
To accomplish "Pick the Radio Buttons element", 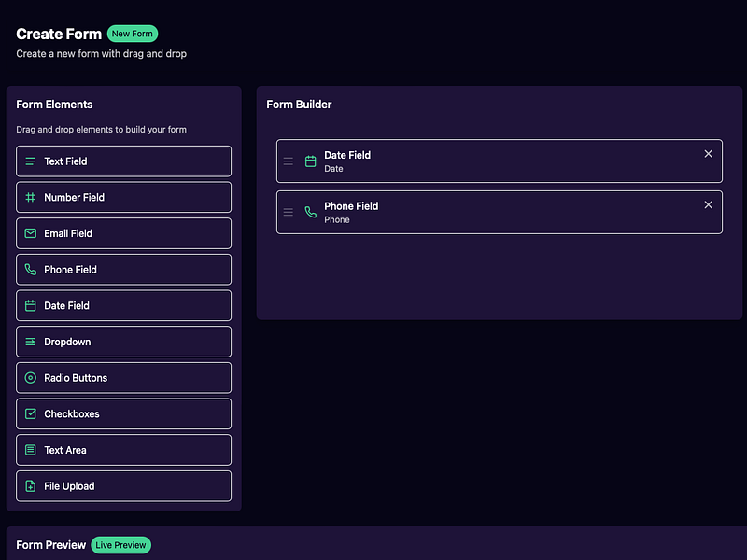I will click(x=124, y=378).
